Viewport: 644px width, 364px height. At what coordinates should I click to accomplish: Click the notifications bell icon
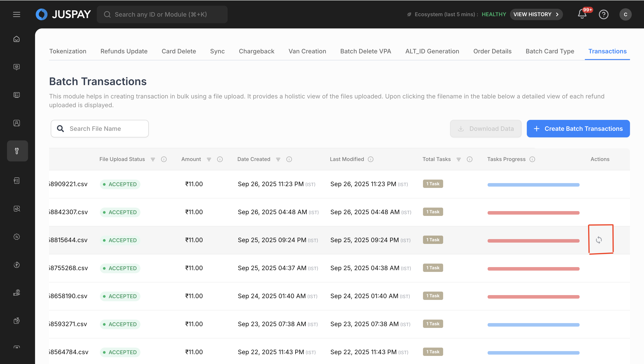(582, 14)
